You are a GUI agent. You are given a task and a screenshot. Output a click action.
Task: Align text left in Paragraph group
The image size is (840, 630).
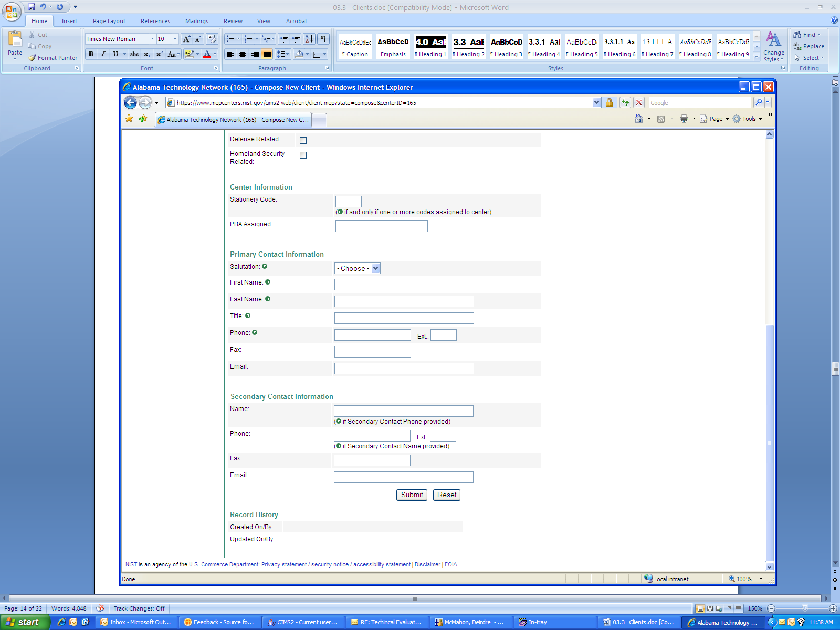[230, 54]
